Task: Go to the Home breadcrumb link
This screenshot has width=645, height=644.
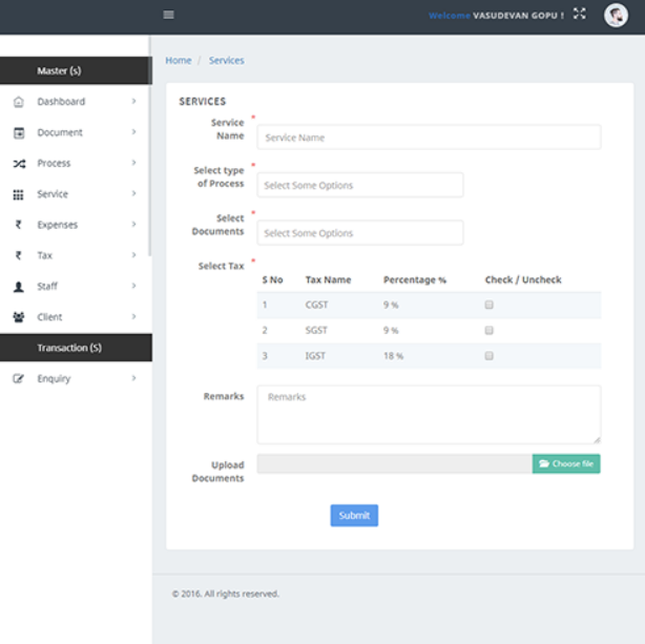Action: 178,61
